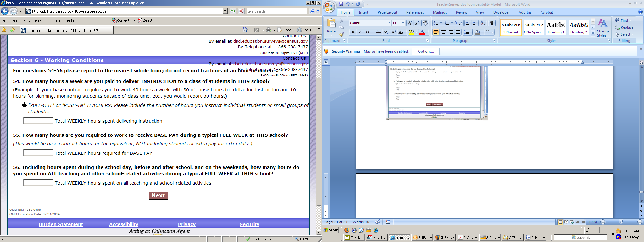This screenshot has width=644, height=242.
Task: Click the red Stop icon in Internet Explorer
Action: click(241, 11)
